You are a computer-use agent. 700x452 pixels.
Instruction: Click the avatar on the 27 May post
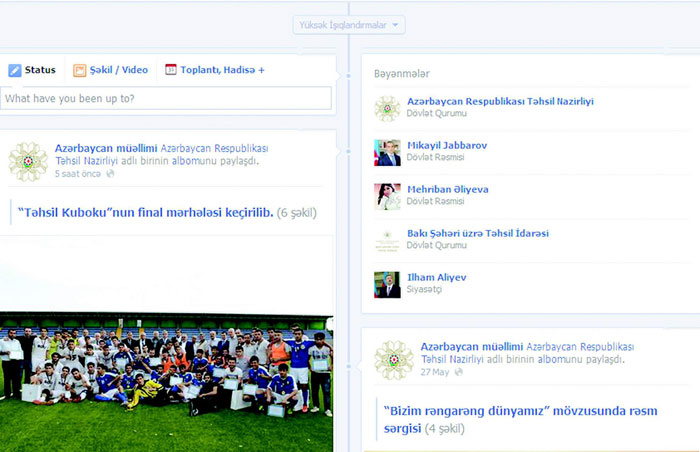[x=394, y=360]
